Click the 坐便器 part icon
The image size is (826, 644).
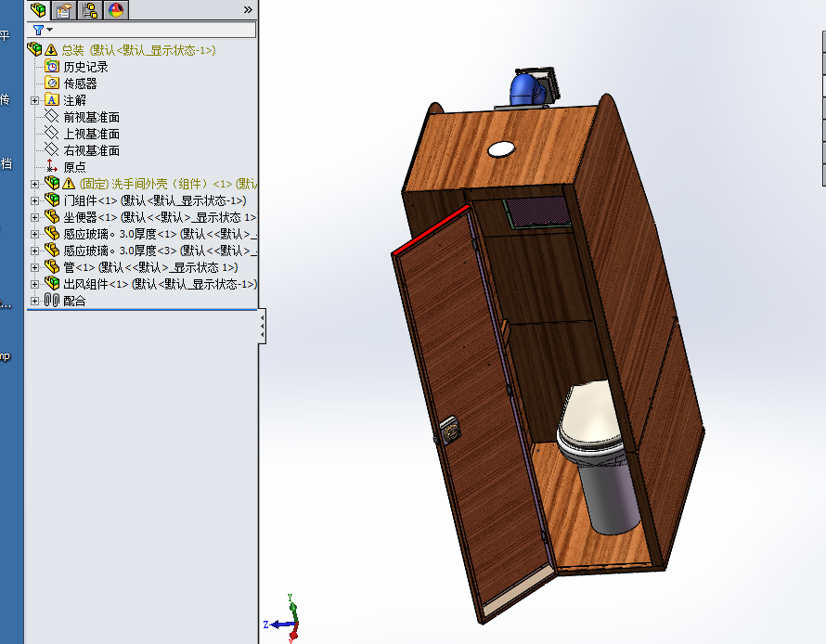(x=52, y=216)
